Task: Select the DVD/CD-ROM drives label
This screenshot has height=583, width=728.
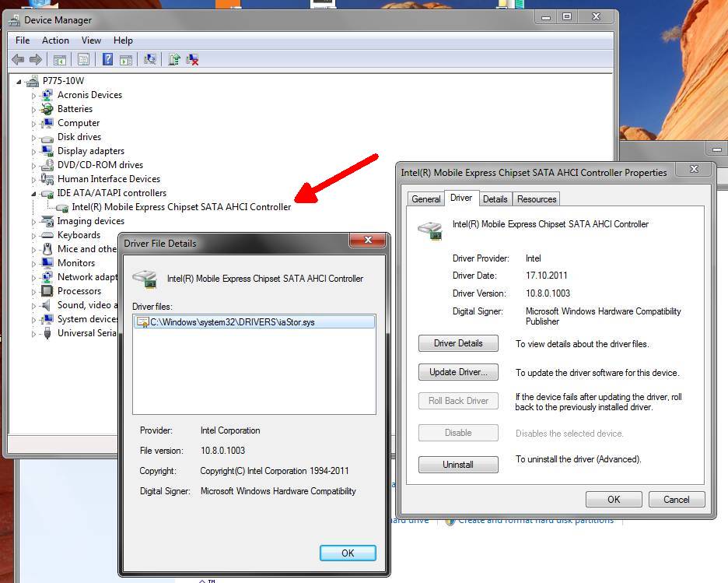Action: point(100,165)
